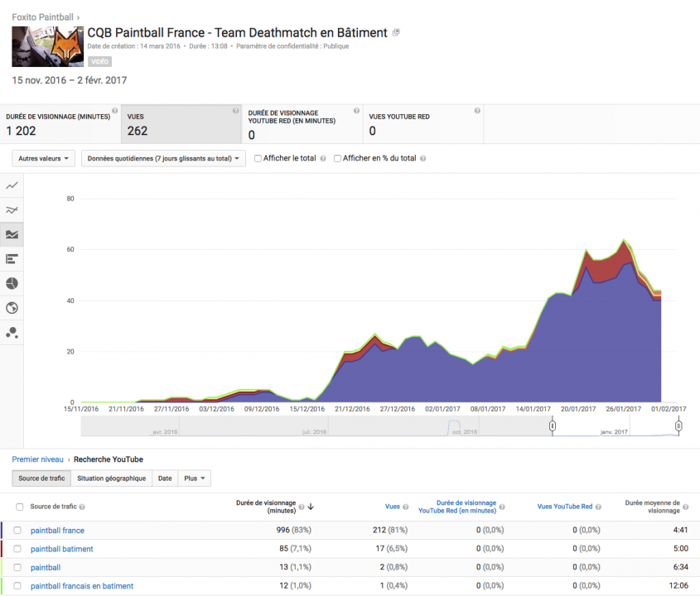The image size is (700, 596).
Task: Open the interactive map globe icon
Action: (12, 308)
